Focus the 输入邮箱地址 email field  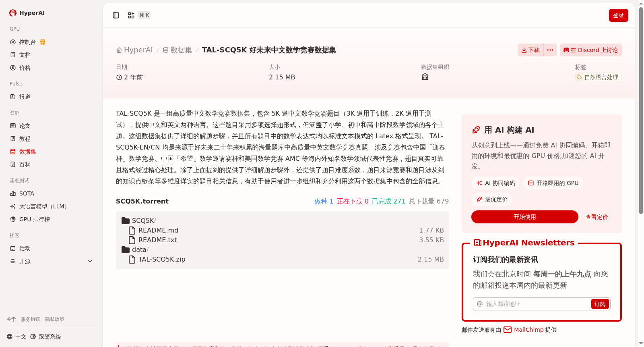tap(537, 304)
